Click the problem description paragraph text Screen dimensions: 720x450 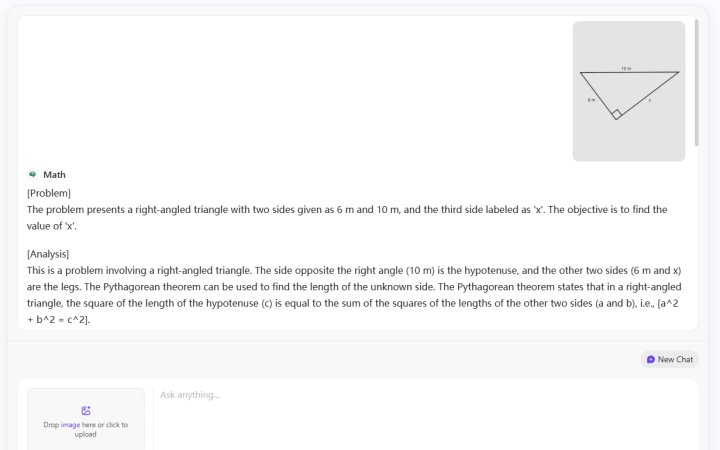coord(347,218)
